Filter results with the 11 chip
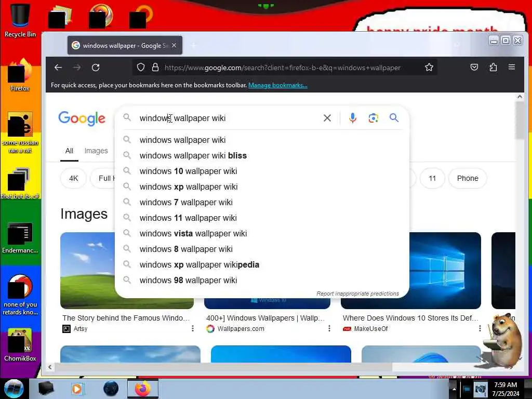The height and width of the screenshot is (399, 532). (432, 178)
